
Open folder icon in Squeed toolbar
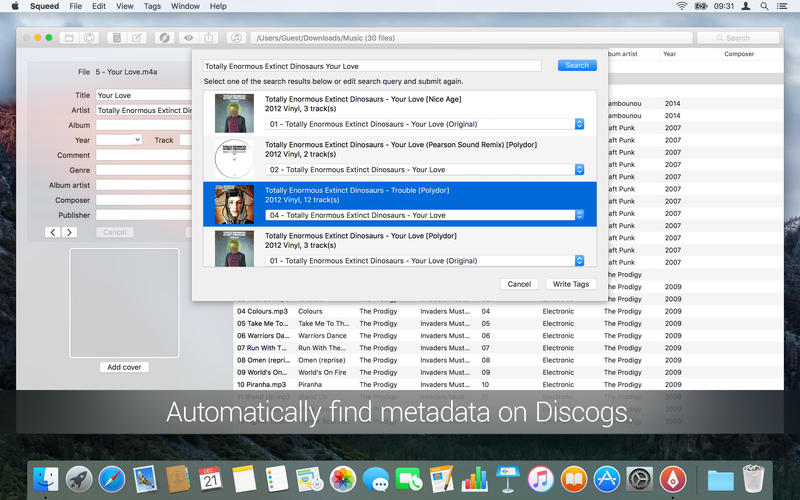click(69, 38)
